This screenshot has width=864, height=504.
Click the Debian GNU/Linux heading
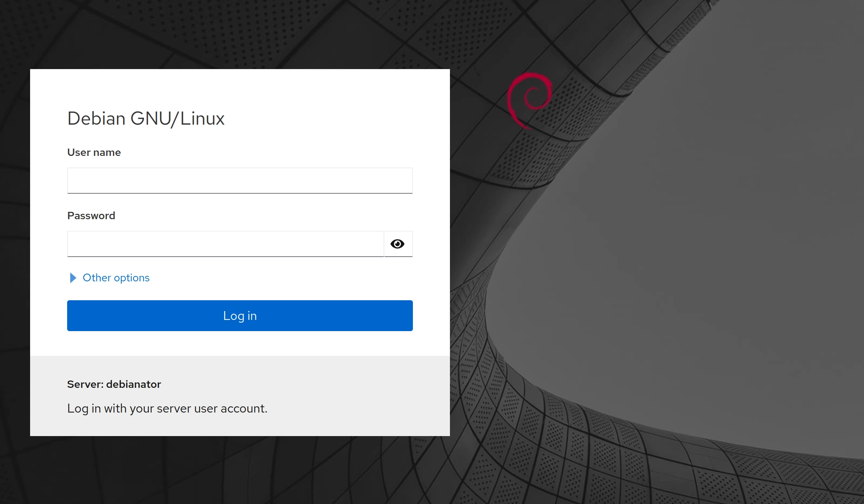tap(146, 118)
